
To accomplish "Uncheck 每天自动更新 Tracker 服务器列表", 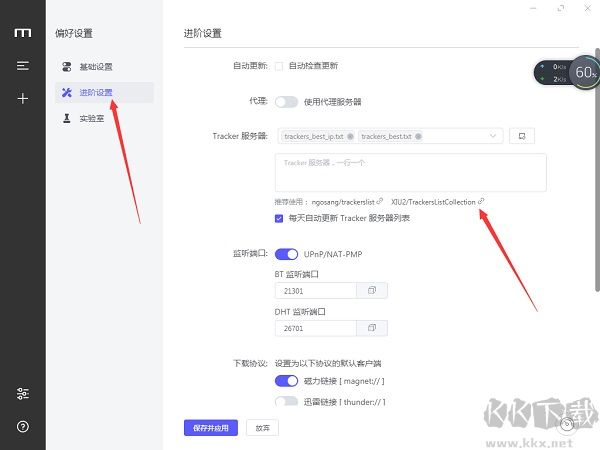I will (x=279, y=218).
